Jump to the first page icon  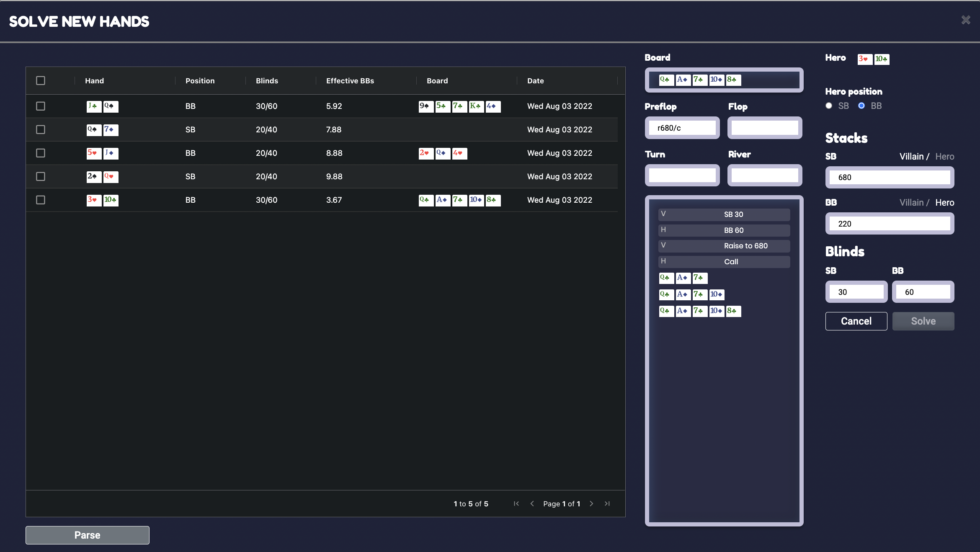coord(516,504)
